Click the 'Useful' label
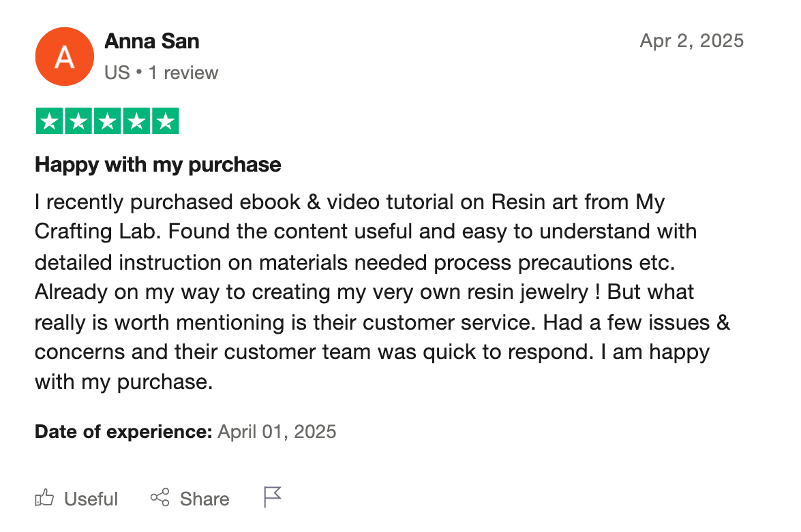This screenshot has width=801, height=532. click(91, 499)
